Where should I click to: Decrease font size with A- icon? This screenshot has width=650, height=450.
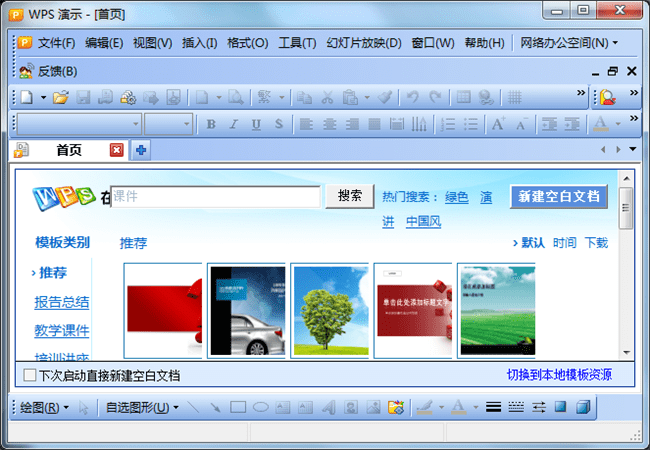point(521,124)
